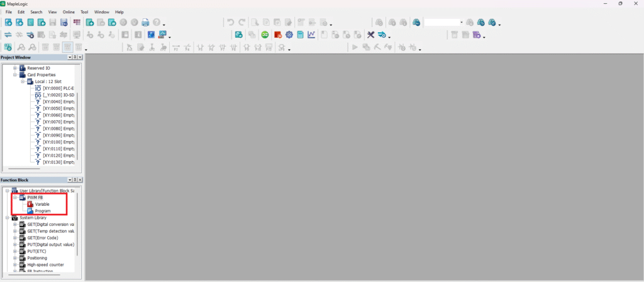
Task: Open Function Block panel options arrow
Action: tap(70, 180)
